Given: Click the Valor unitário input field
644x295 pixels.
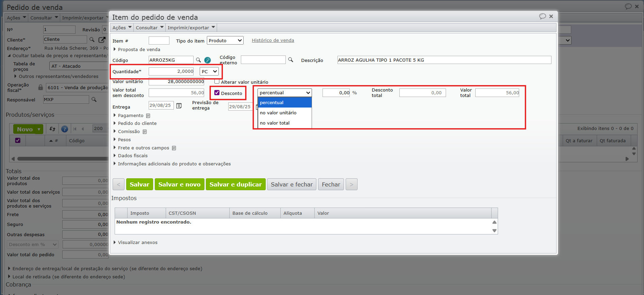Looking at the screenshot, I should coord(176,82).
